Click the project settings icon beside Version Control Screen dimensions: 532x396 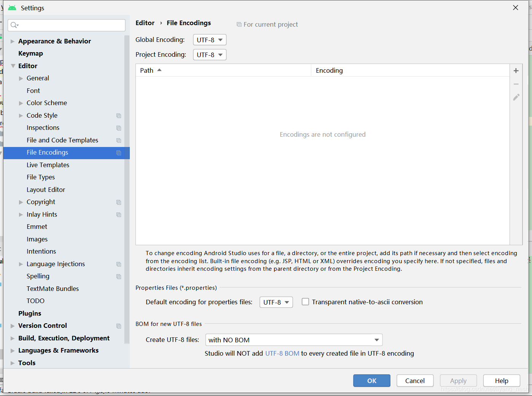pos(118,326)
